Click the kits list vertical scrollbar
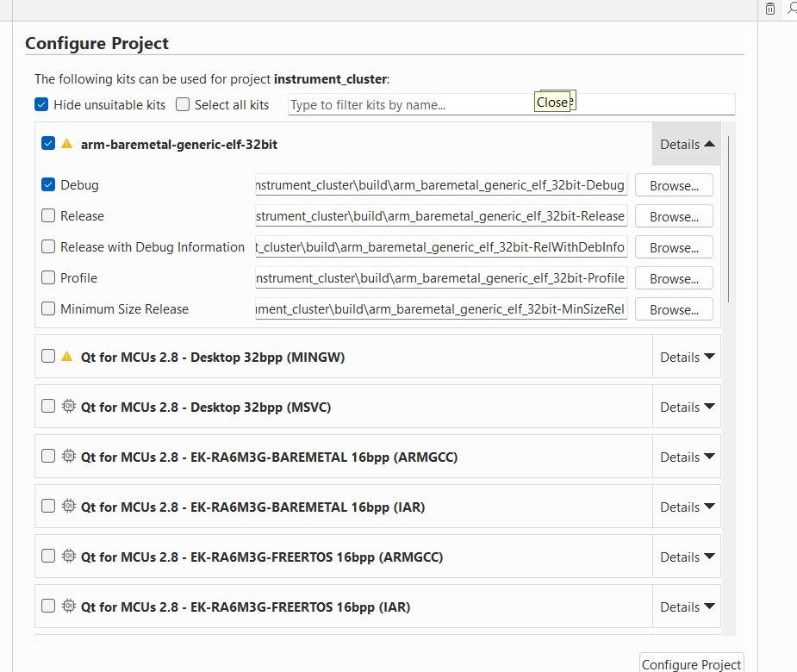The height and width of the screenshot is (672, 797). (729, 215)
